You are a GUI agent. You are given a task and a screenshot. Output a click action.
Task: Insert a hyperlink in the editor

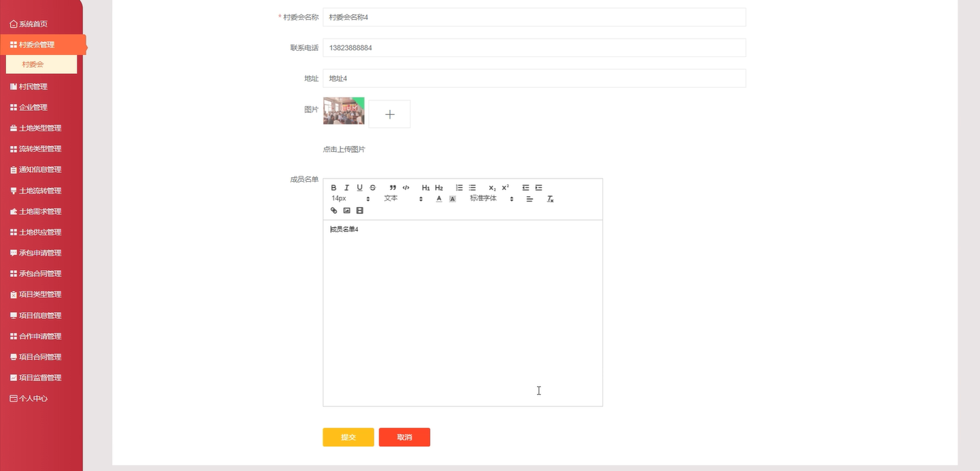[334, 210]
